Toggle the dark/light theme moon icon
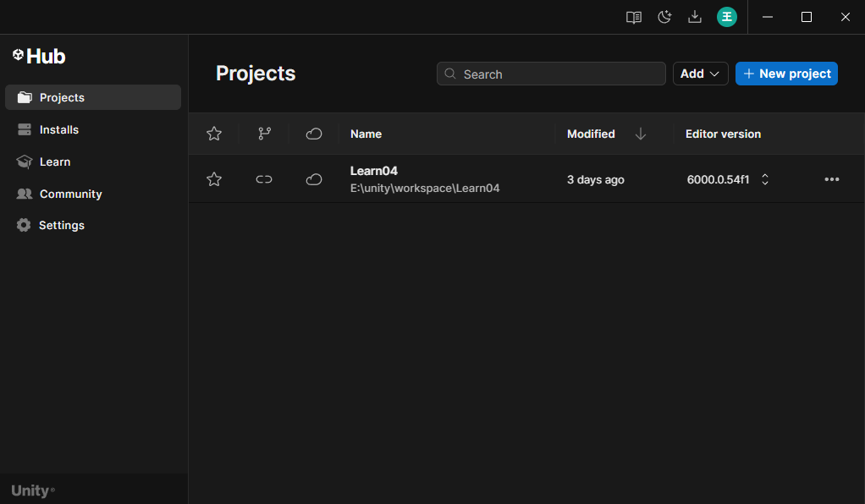The image size is (865, 504). pos(664,17)
